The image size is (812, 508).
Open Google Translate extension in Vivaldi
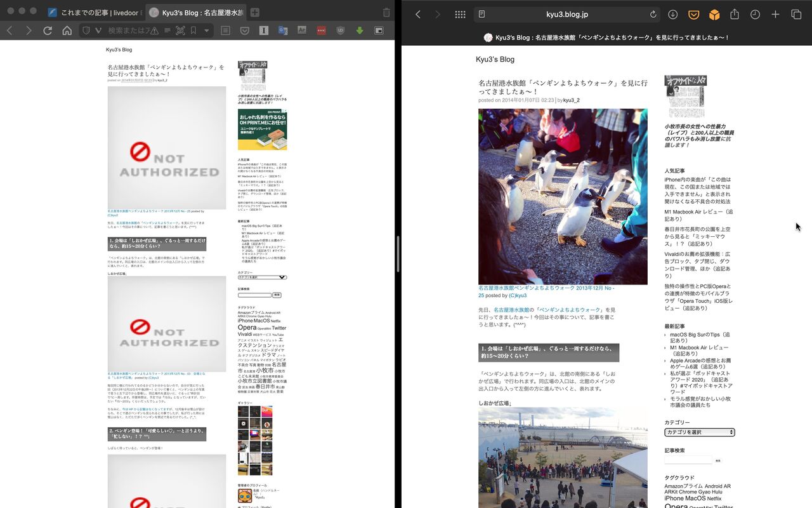coord(283,30)
